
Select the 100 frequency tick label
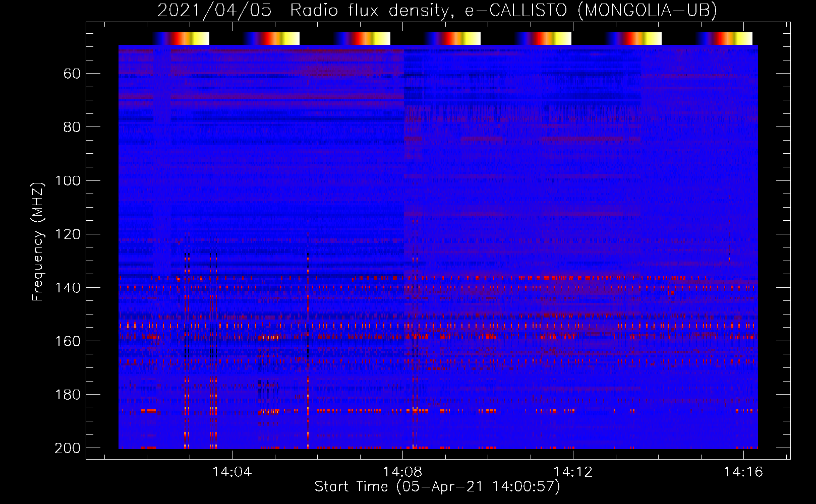pos(68,180)
